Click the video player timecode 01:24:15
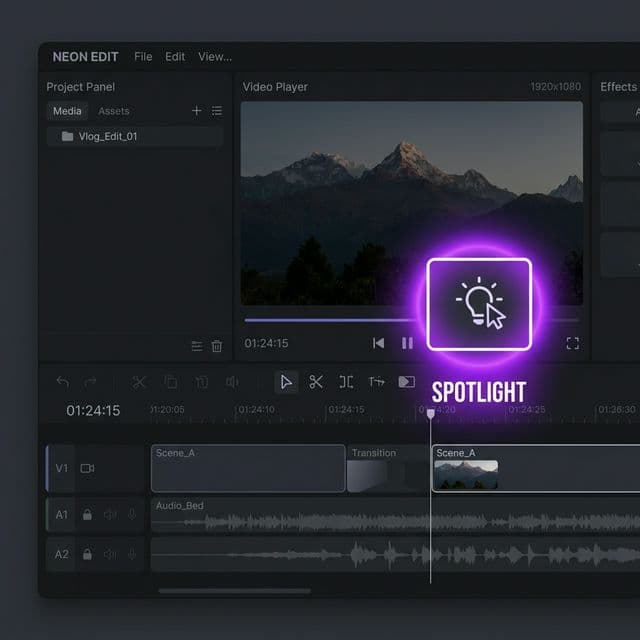The image size is (640, 640). click(x=266, y=343)
